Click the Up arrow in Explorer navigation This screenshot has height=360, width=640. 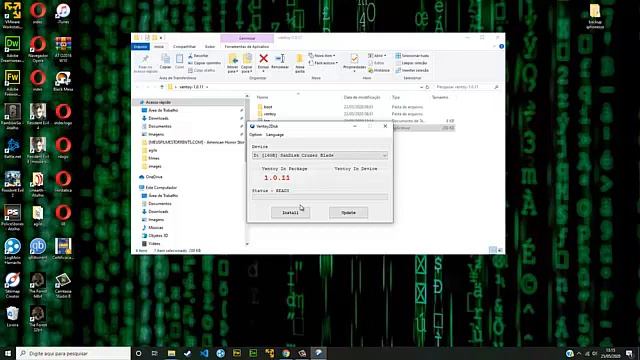pyautogui.click(x=162, y=87)
